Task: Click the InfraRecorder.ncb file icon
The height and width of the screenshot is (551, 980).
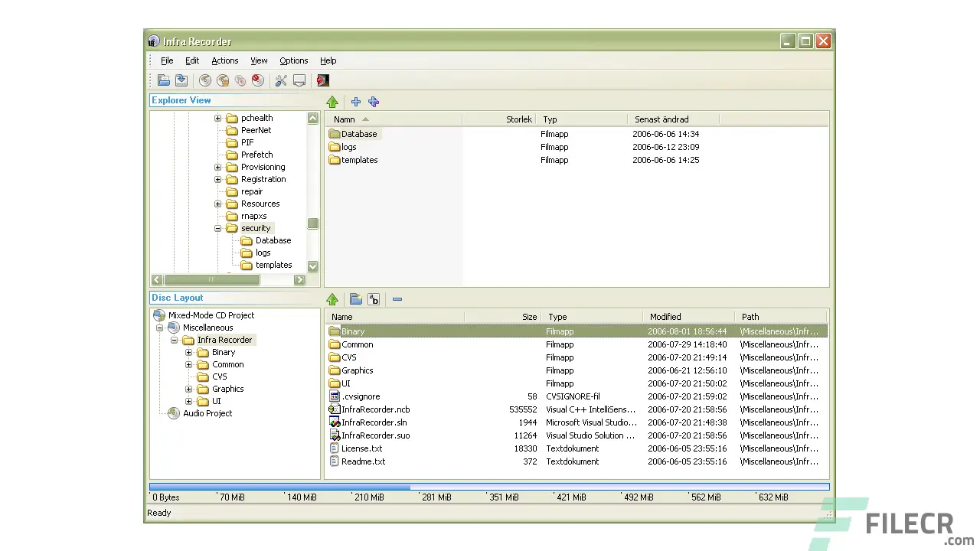Action: click(334, 409)
